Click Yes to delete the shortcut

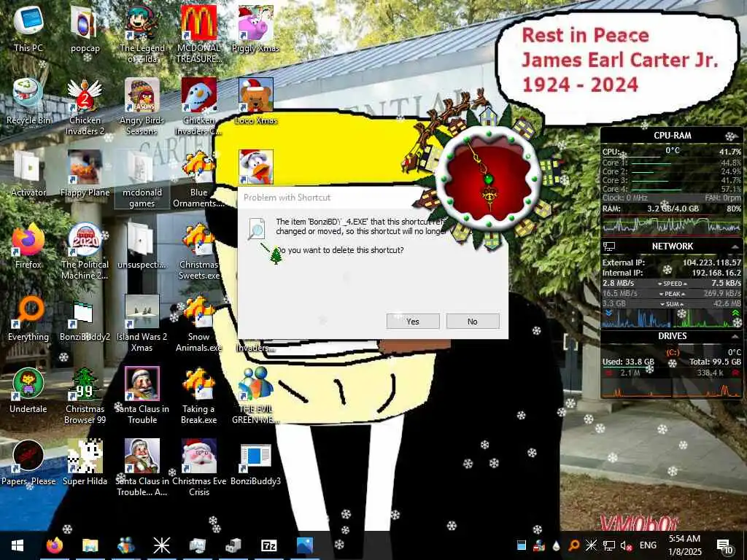[413, 322]
